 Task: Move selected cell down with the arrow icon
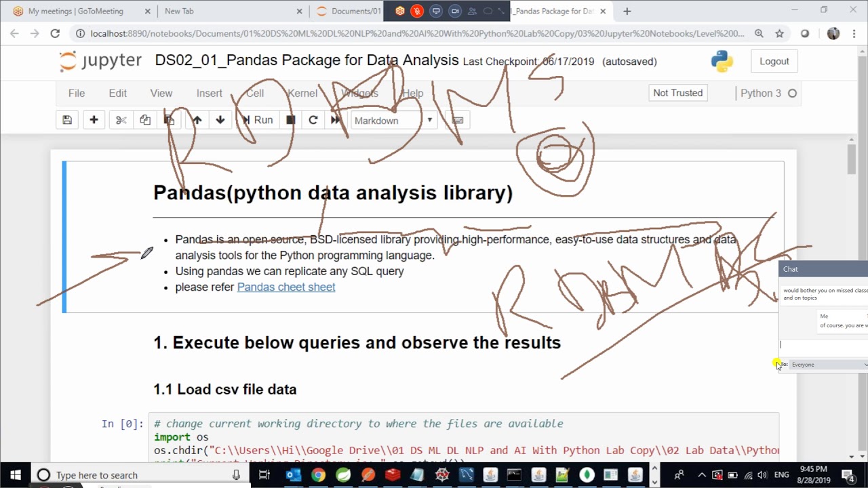220,120
